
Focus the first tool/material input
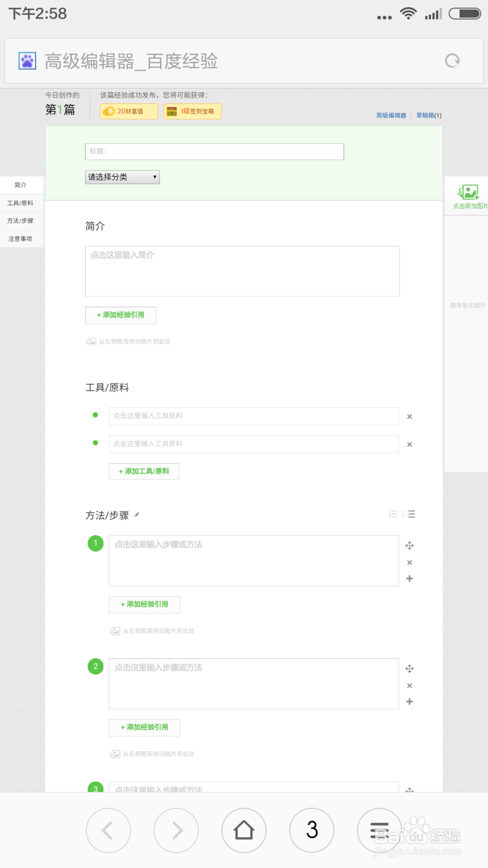click(x=254, y=416)
